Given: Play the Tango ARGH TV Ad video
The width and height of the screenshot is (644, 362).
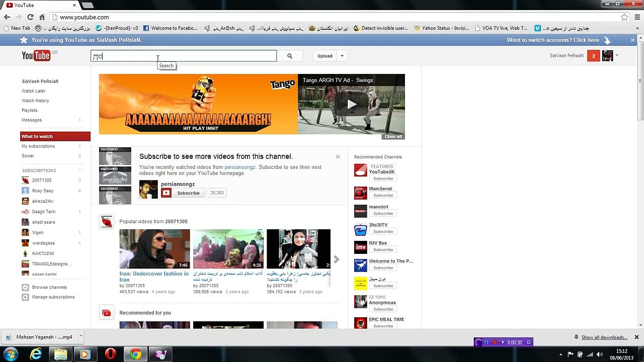Looking at the screenshot, I should coord(351,104).
